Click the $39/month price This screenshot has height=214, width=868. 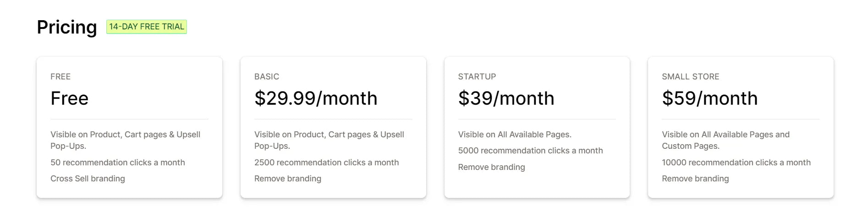click(x=506, y=98)
